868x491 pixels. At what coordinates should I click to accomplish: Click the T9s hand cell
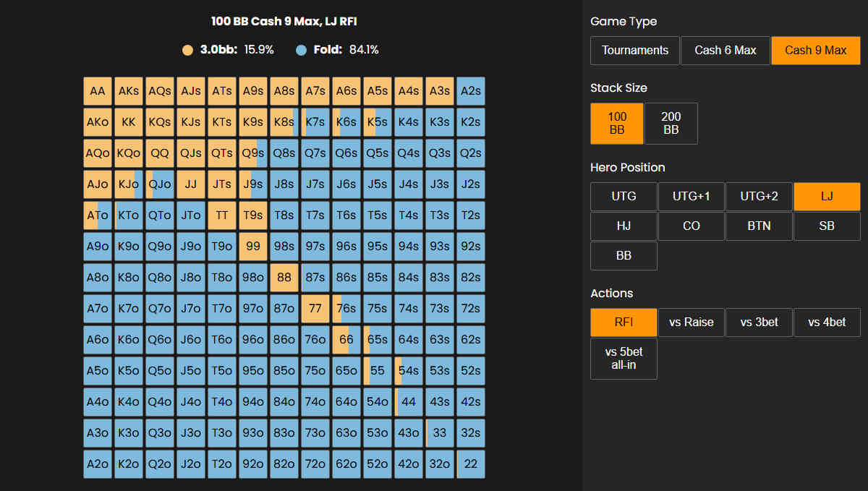click(253, 215)
